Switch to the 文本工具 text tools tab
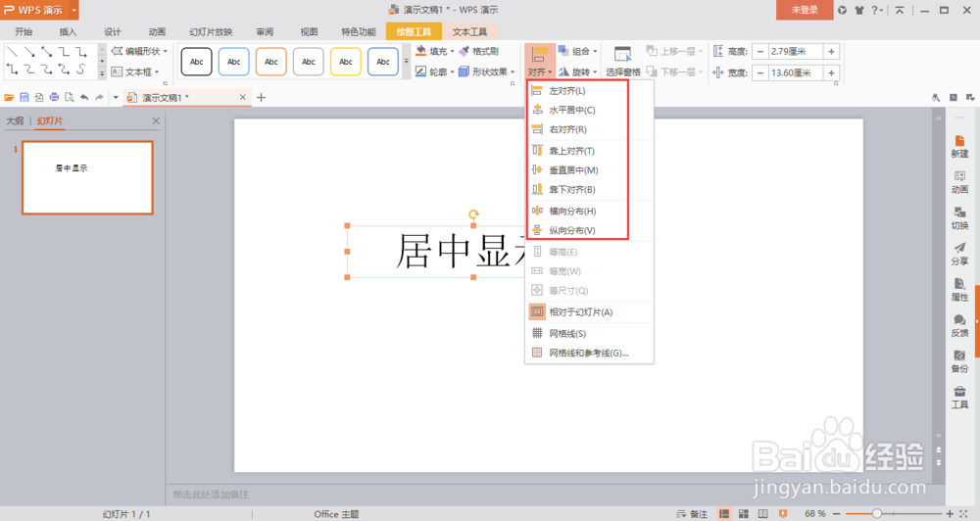The image size is (980, 521). pyautogui.click(x=469, y=31)
